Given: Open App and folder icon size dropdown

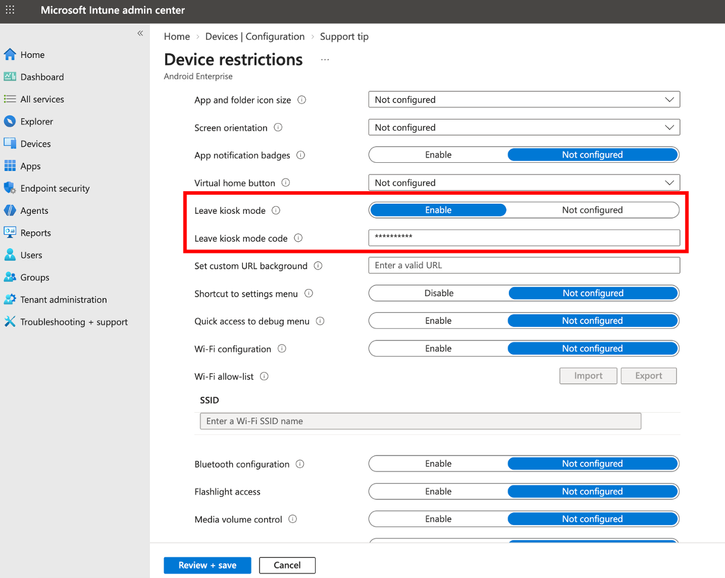Looking at the screenshot, I should tap(524, 100).
